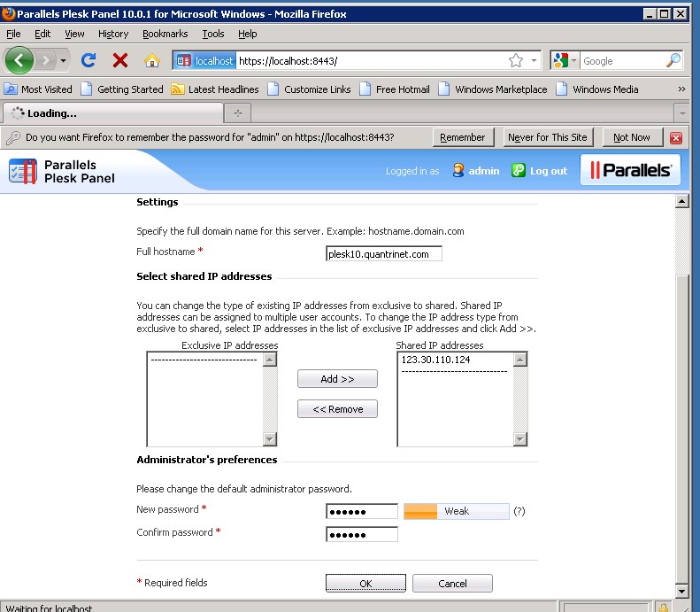The height and width of the screenshot is (612, 700).
Task: Click the password strength Weak indicator
Action: click(x=456, y=511)
